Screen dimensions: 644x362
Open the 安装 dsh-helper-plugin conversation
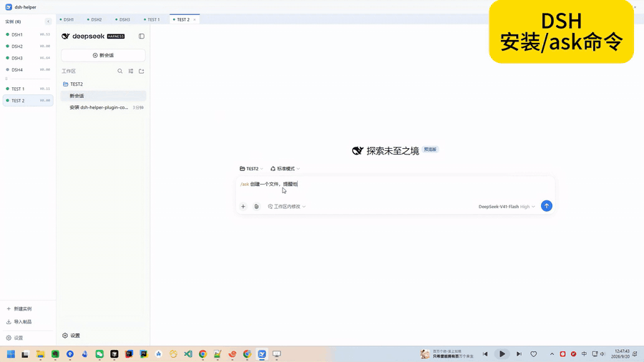point(103,107)
